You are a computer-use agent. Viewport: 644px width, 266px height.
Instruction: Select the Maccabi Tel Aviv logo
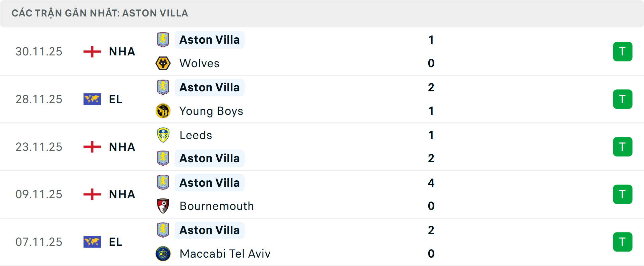tap(163, 254)
